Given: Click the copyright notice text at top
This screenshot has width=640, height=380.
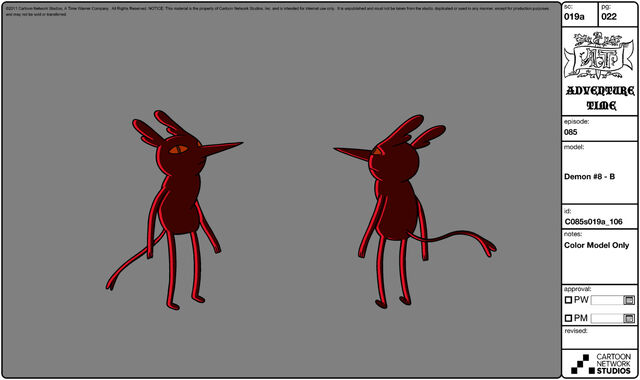Looking at the screenshot, I should (278, 11).
